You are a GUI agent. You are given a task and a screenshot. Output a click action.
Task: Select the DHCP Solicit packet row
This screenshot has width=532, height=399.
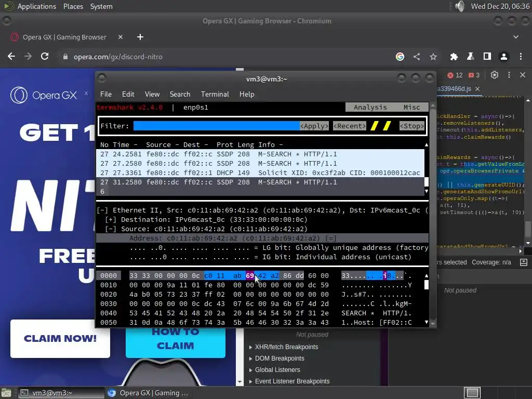260,172
